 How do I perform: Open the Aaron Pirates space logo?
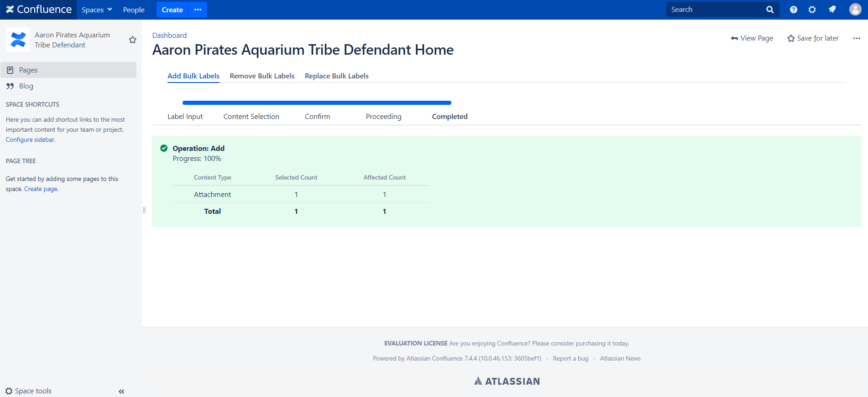(x=18, y=40)
